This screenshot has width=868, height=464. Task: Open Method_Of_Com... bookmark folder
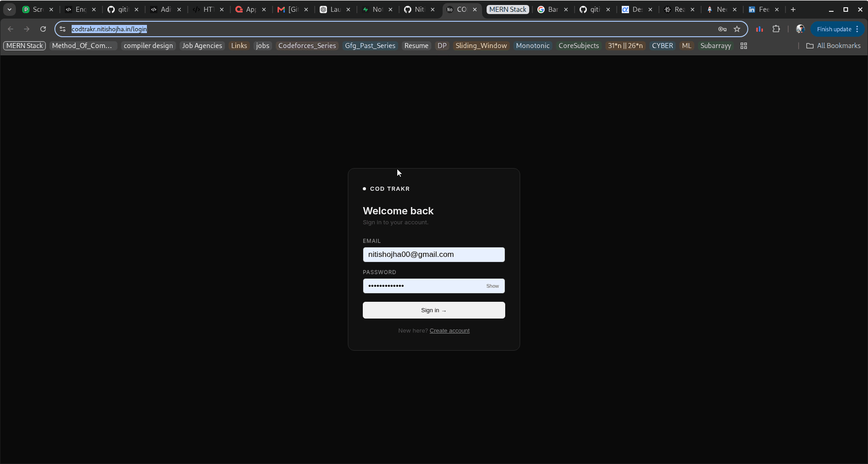[x=82, y=46]
